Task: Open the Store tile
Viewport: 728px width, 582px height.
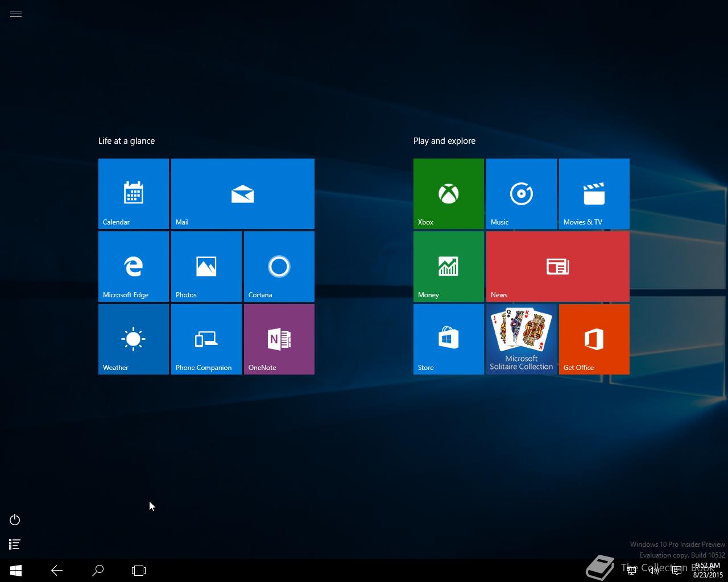Action: tap(448, 339)
